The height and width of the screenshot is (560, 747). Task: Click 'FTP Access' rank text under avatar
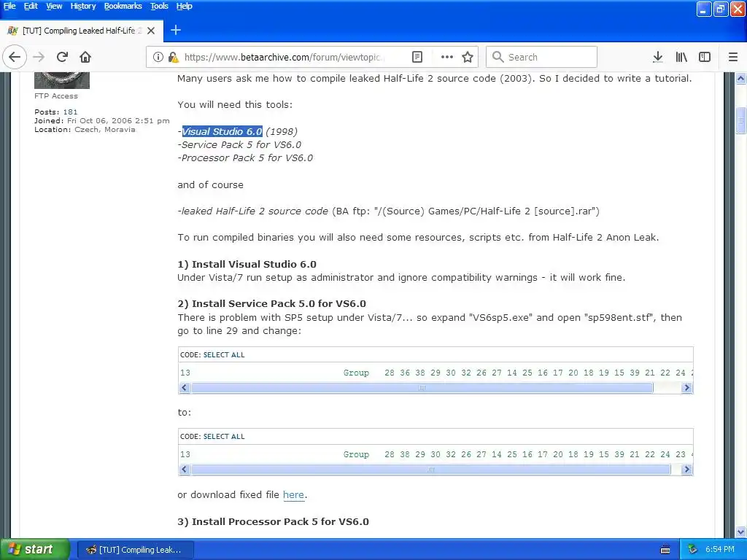click(x=55, y=96)
